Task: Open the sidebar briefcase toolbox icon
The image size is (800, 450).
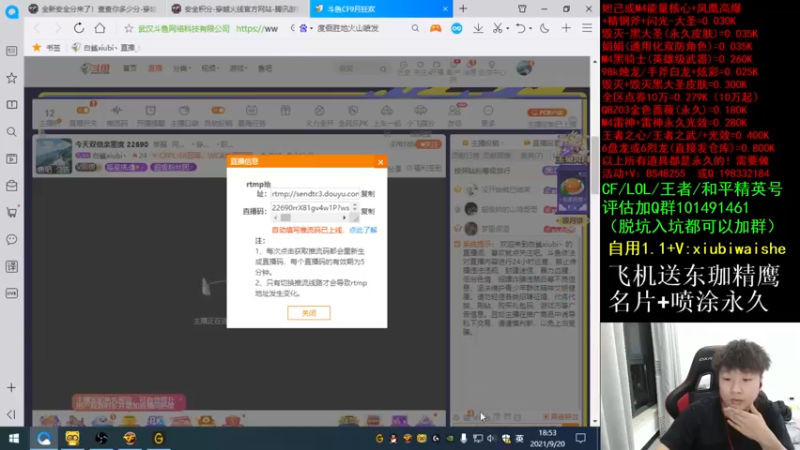Action: tap(11, 186)
